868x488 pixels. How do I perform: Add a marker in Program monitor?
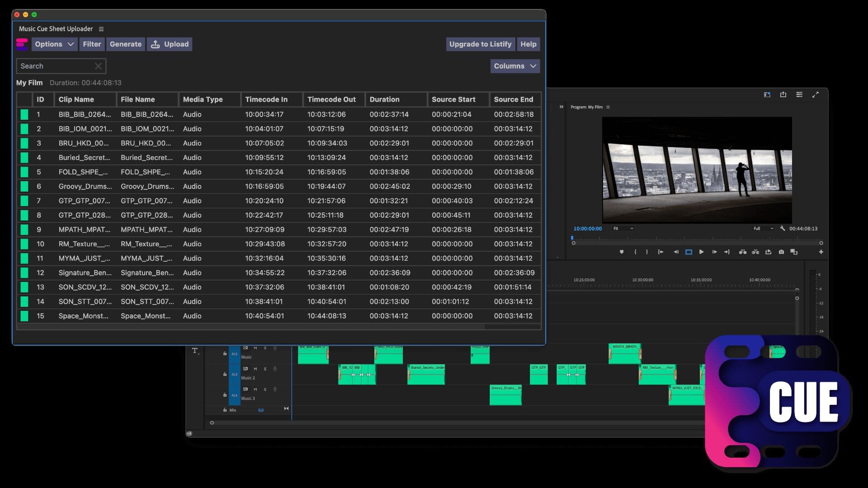[622, 252]
